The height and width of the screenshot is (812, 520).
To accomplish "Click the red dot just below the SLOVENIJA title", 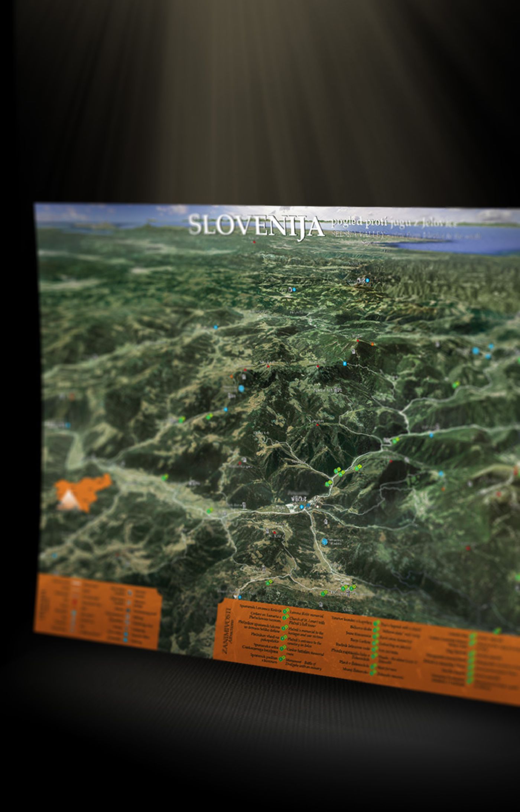I will [x=254, y=242].
